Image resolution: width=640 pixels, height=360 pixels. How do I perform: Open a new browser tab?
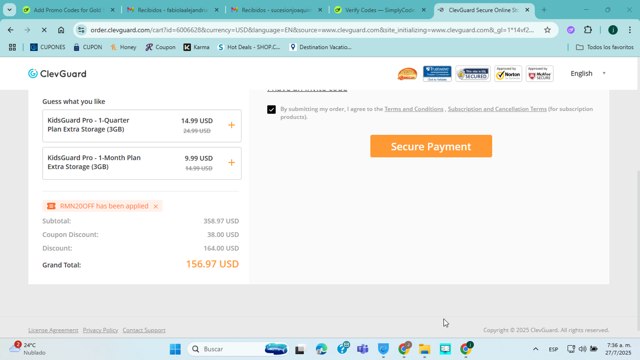tap(544, 10)
